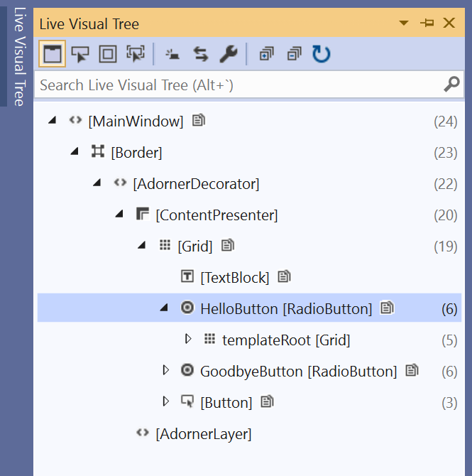Go to source of [Grid] element
The image size is (472, 476).
(228, 245)
